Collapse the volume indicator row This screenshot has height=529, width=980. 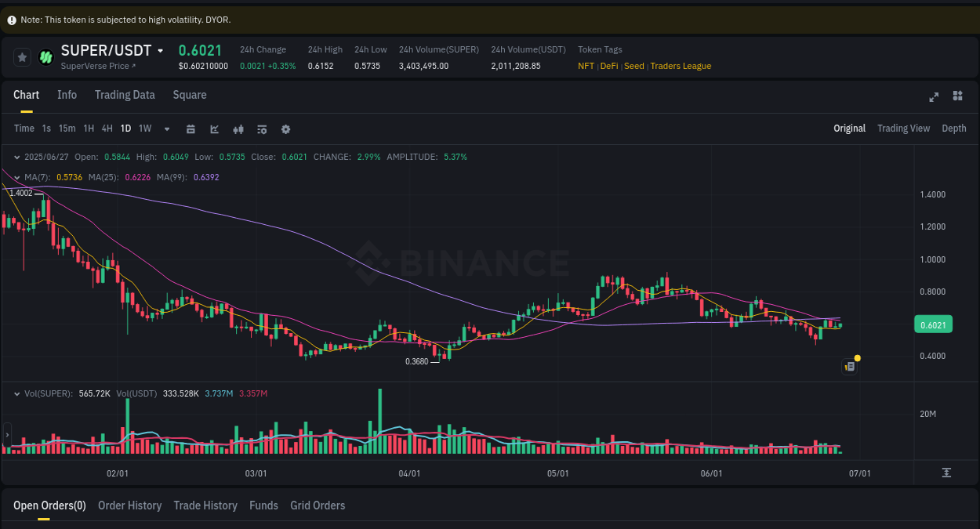[x=17, y=393]
